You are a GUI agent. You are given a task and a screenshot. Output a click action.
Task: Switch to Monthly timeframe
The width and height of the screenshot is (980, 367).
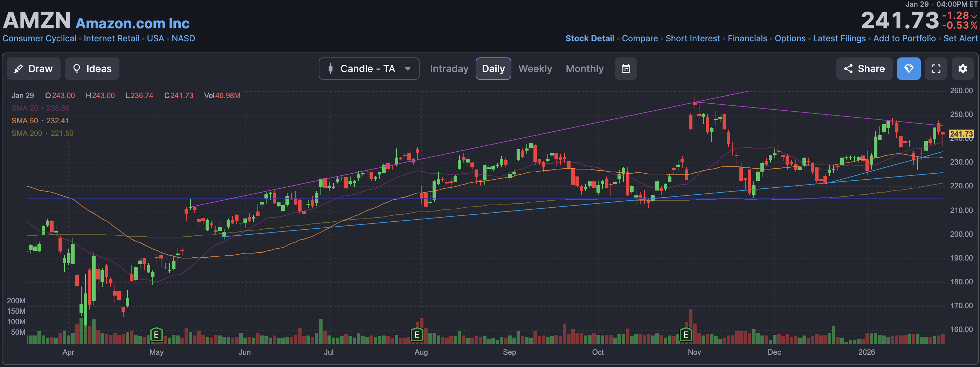(585, 68)
